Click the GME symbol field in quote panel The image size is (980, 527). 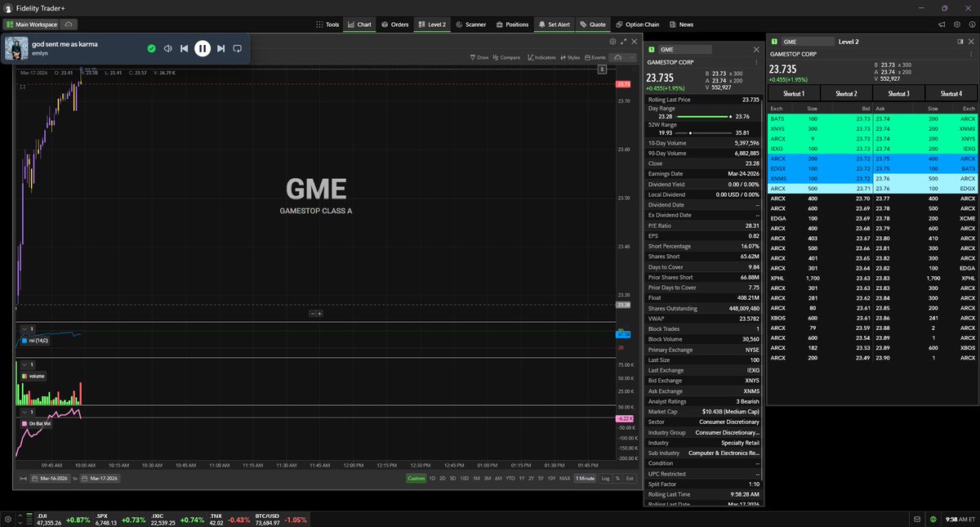(684, 50)
